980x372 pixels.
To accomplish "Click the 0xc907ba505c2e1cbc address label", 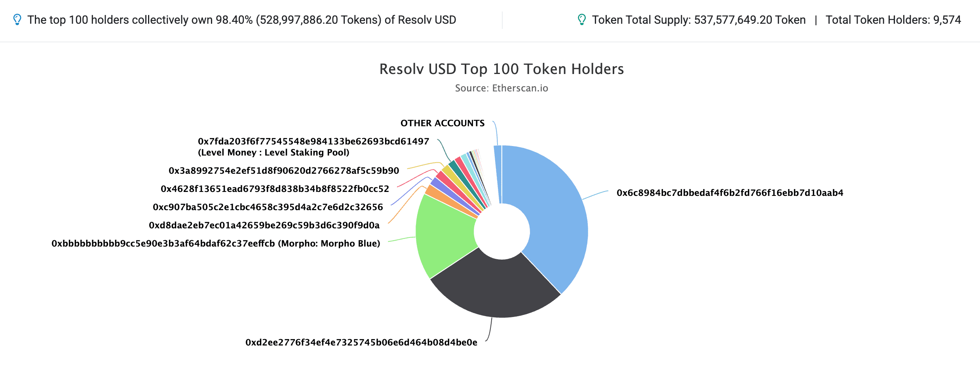I will (268, 207).
